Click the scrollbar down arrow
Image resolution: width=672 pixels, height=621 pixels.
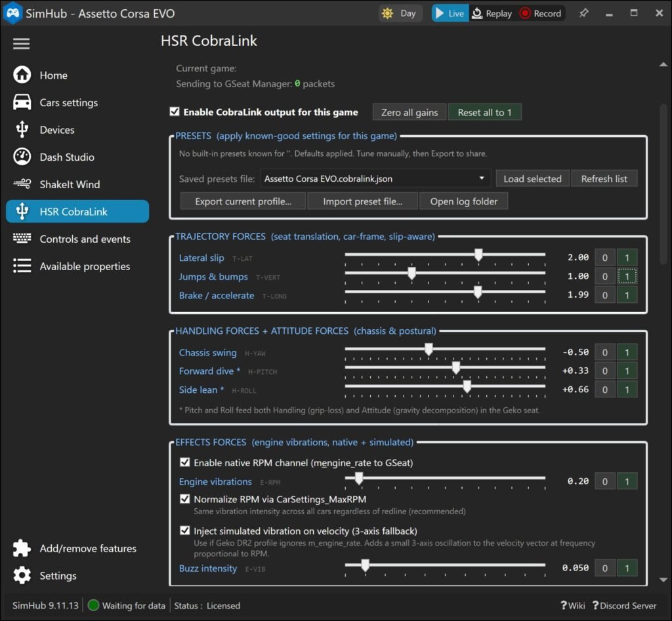click(x=663, y=580)
